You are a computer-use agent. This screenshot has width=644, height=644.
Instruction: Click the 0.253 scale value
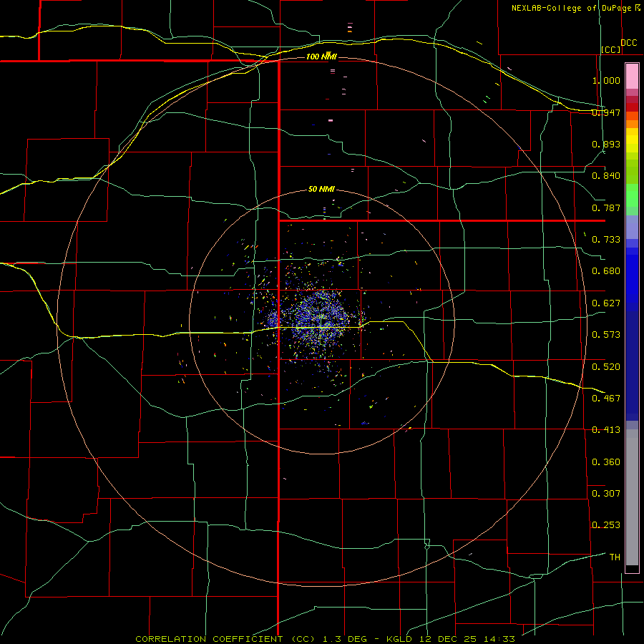[606, 525]
